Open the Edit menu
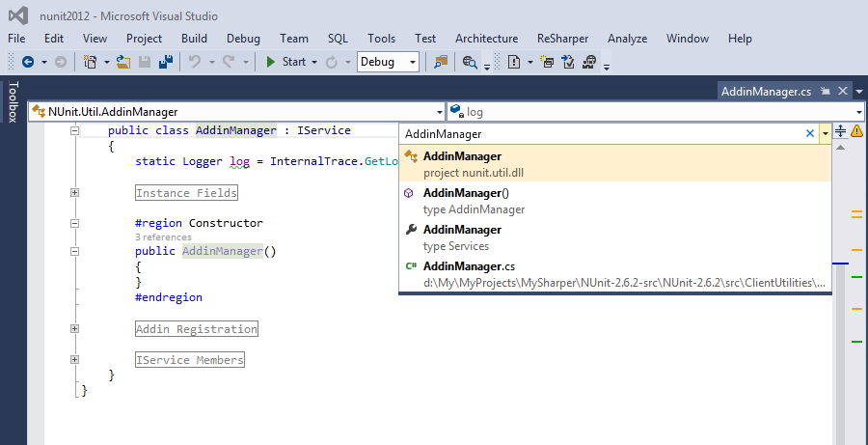Screen dimensions: 868x445 tap(54, 39)
